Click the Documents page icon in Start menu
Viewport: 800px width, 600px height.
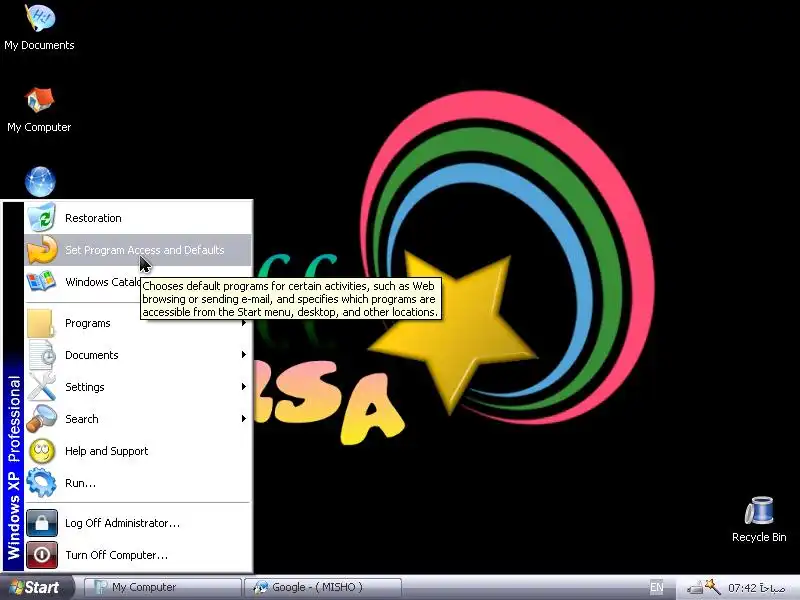tap(42, 355)
